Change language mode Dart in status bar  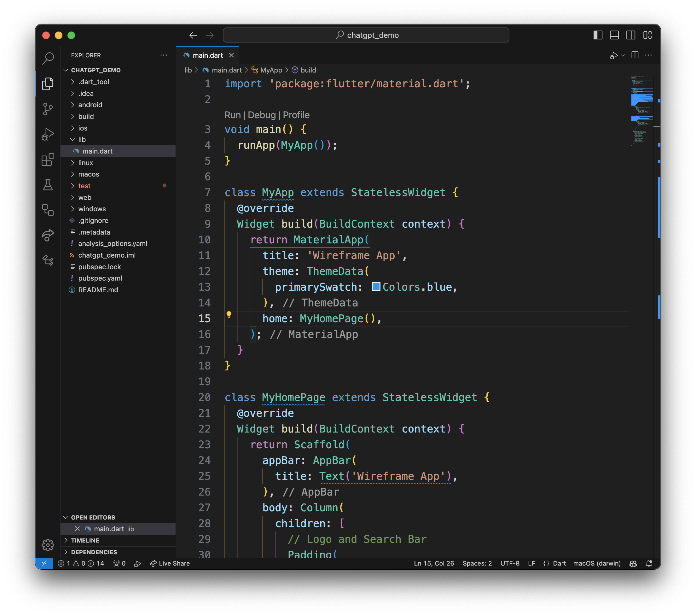[559, 564]
